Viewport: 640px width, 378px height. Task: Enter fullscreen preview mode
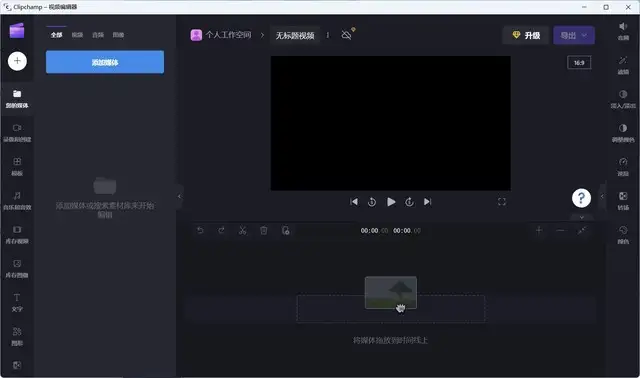[502, 202]
